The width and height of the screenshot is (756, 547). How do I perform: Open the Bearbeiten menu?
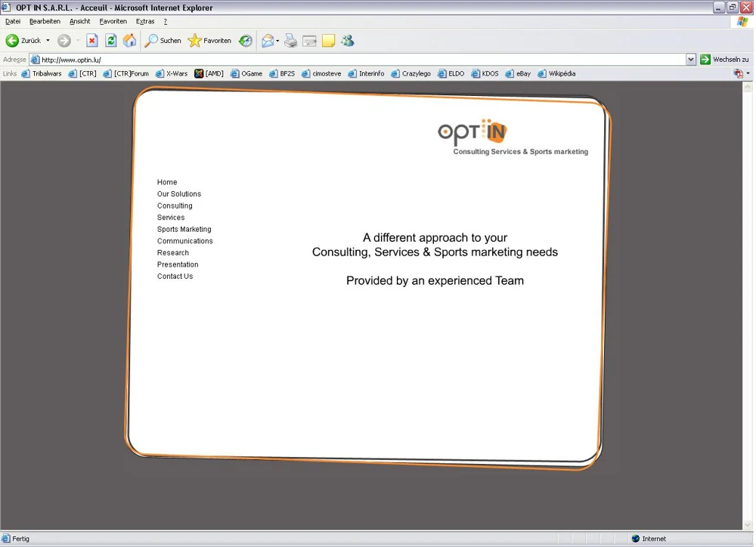(45, 21)
